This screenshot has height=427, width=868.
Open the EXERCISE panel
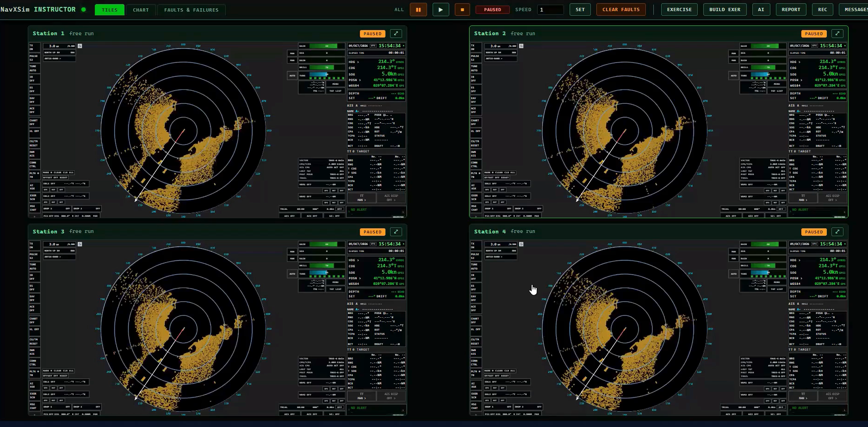pyautogui.click(x=679, y=9)
